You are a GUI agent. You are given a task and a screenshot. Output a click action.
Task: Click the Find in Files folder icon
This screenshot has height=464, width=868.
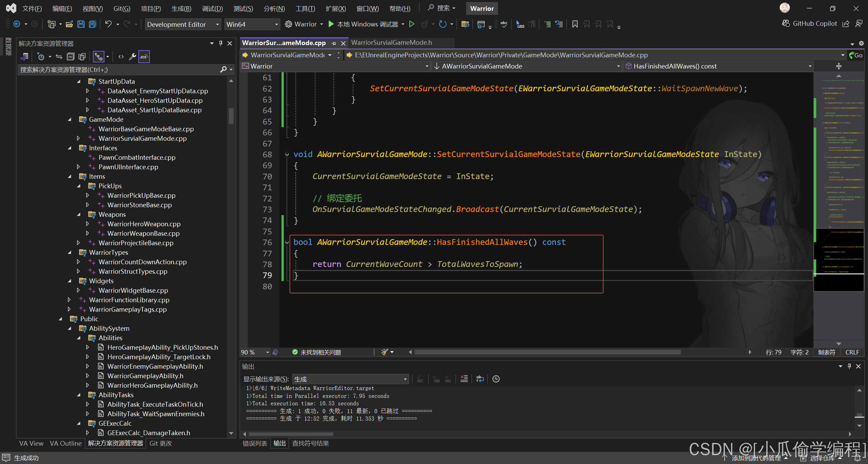pos(465,24)
